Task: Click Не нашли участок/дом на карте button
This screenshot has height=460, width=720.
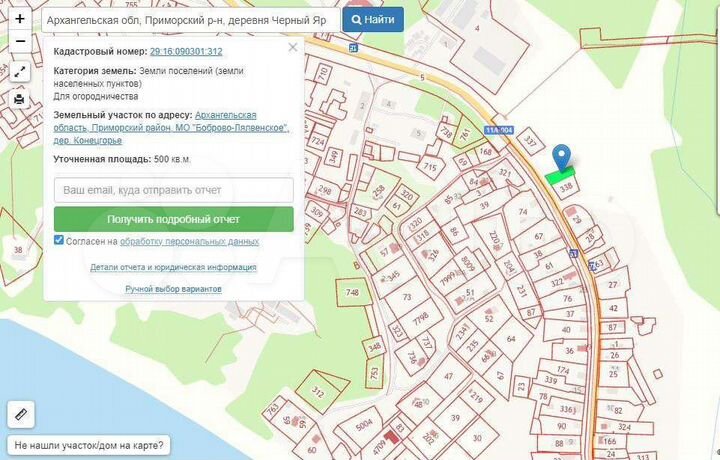Action: pos(89,445)
